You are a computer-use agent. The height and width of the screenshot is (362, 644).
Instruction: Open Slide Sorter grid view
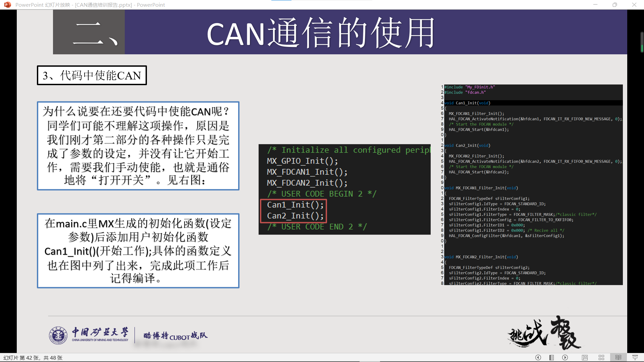(601, 357)
